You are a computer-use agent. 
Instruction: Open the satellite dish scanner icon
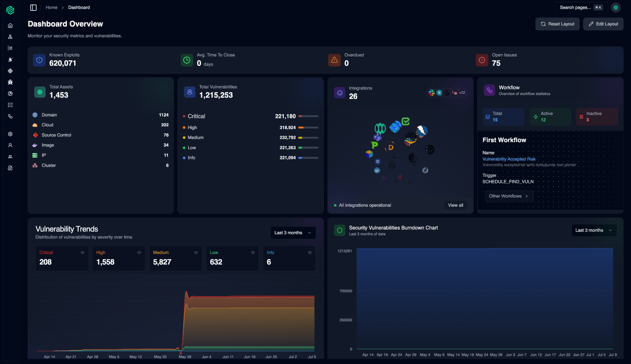pyautogui.click(x=10, y=60)
